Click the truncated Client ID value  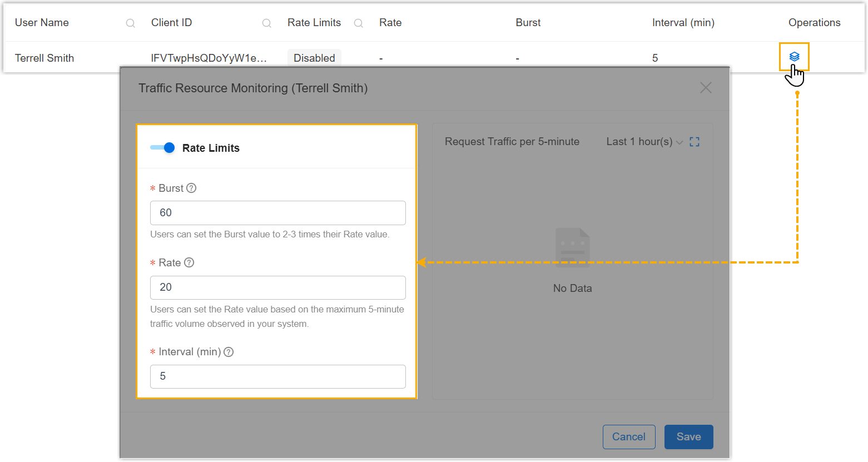pos(209,58)
